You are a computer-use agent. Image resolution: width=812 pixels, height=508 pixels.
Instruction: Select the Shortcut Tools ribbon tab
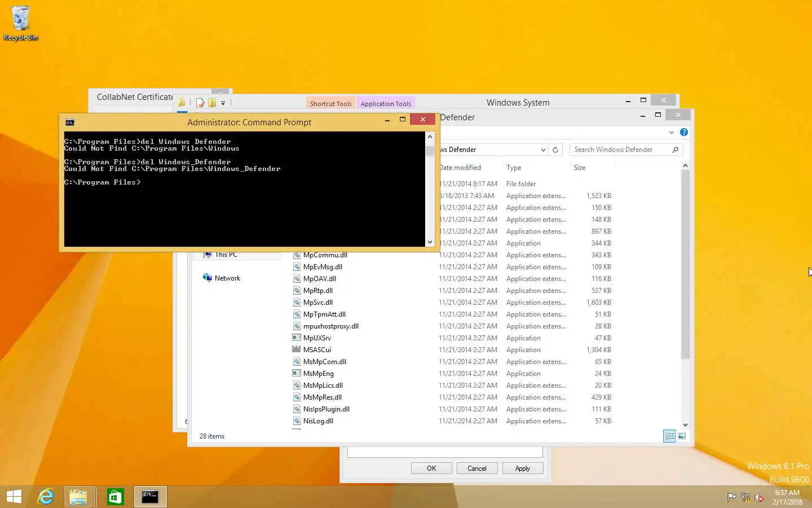click(x=330, y=104)
